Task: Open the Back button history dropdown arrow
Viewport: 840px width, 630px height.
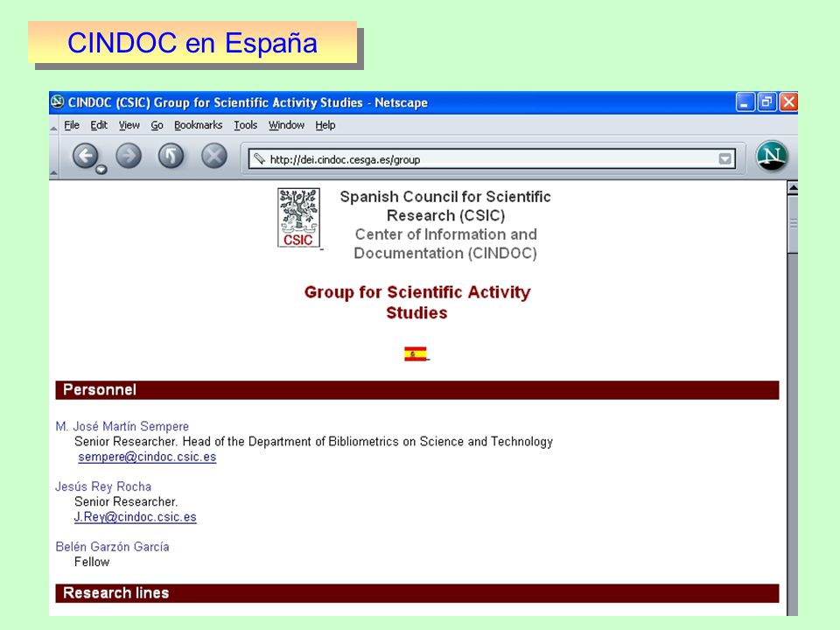Action: [x=101, y=170]
